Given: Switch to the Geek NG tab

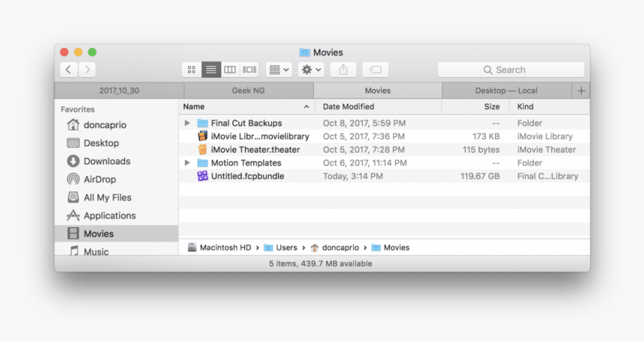Looking at the screenshot, I should 248,90.
